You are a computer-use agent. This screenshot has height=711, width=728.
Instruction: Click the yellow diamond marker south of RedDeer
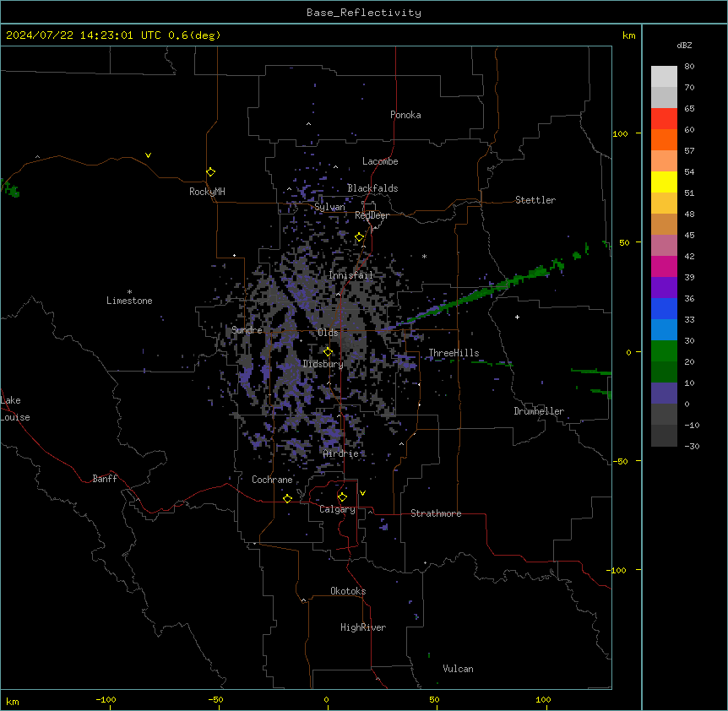(360, 237)
